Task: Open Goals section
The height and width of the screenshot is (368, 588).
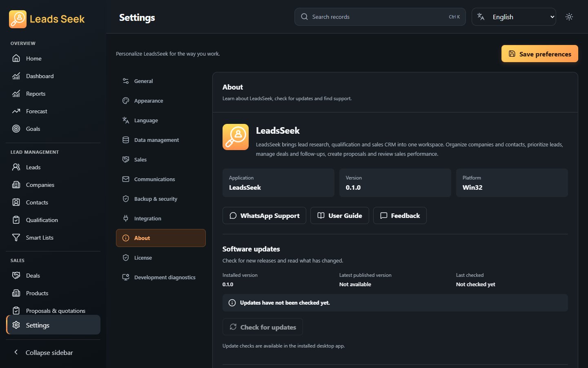Action: point(53,129)
